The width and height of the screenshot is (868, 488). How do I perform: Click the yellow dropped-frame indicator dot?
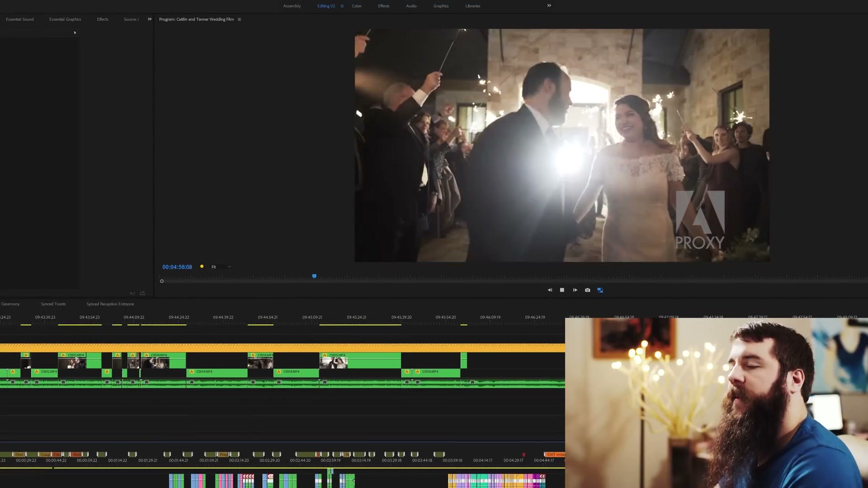[202, 267]
